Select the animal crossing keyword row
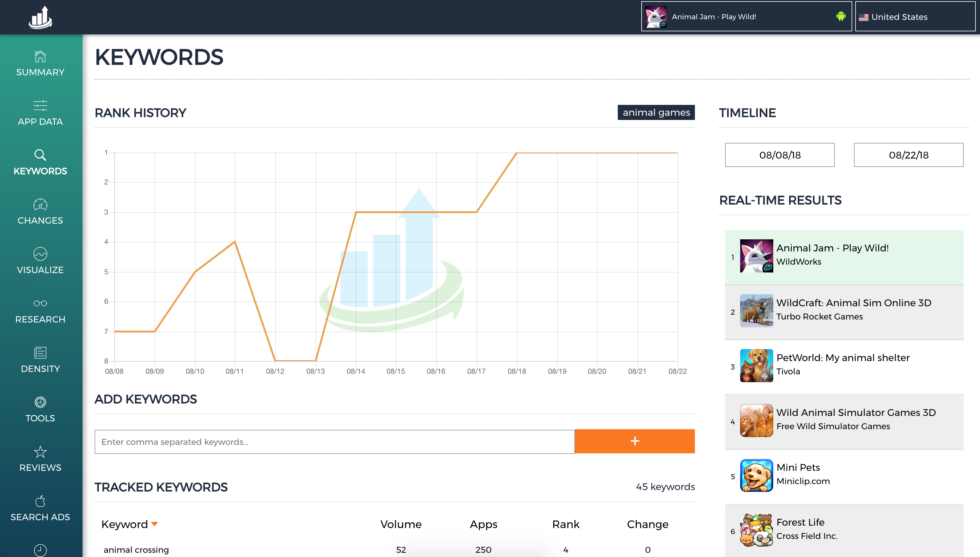 tap(394, 549)
